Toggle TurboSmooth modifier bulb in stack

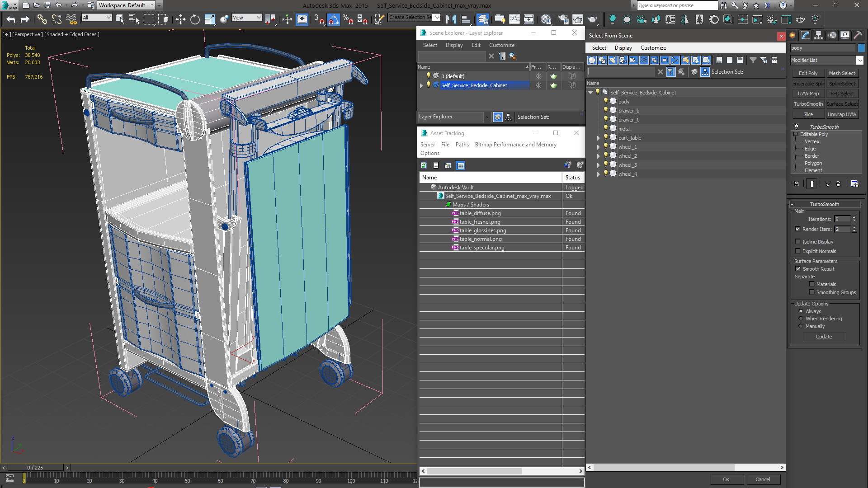797,127
